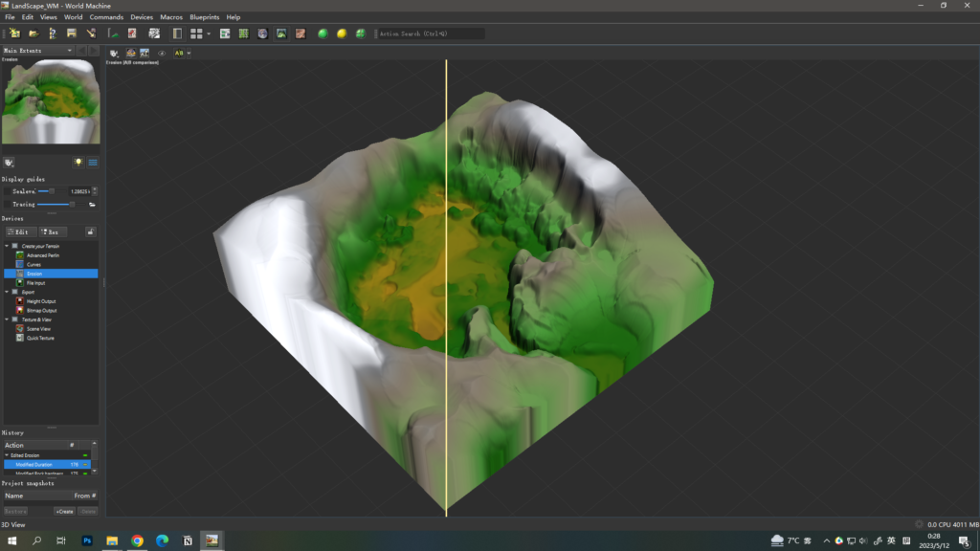Screen dimensions: 980x551
Task: Toggle the lighting bulb icon above Display guides
Action: click(78, 163)
